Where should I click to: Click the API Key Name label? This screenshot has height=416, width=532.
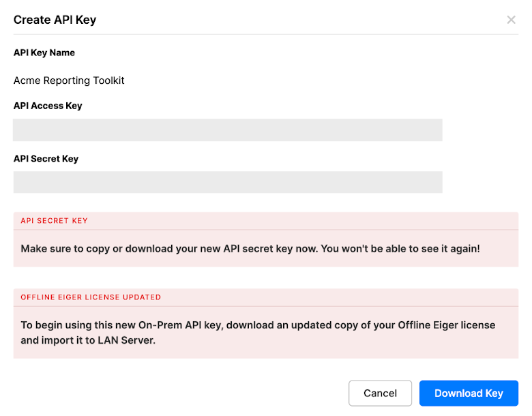pos(44,53)
